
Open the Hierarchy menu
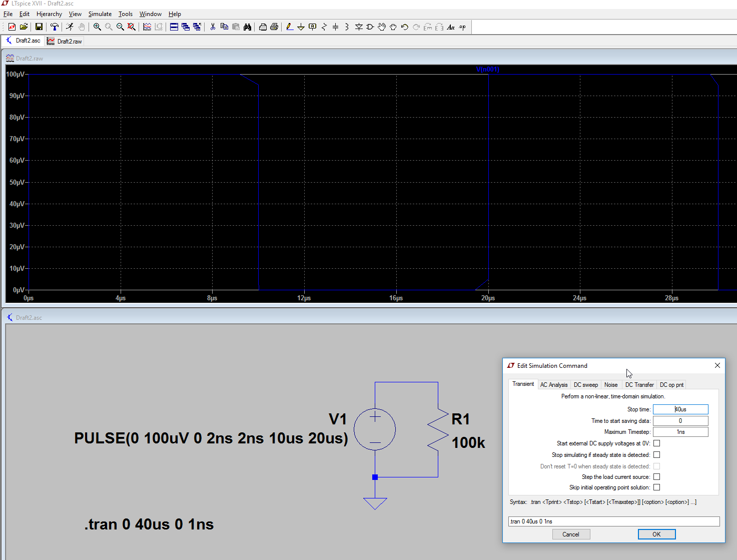[49, 14]
